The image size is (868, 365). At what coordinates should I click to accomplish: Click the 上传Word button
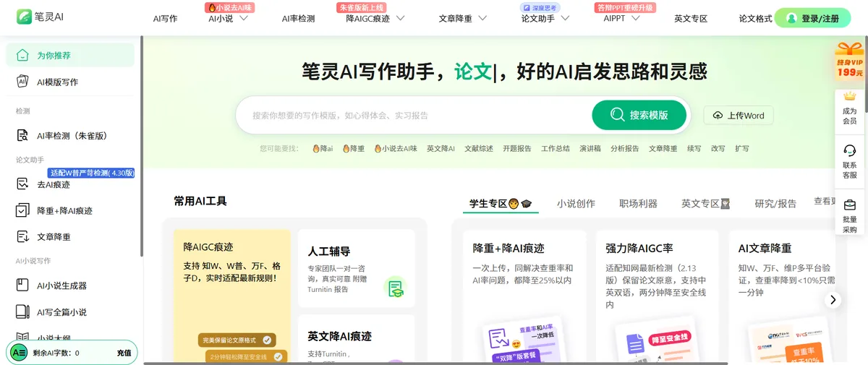click(739, 116)
